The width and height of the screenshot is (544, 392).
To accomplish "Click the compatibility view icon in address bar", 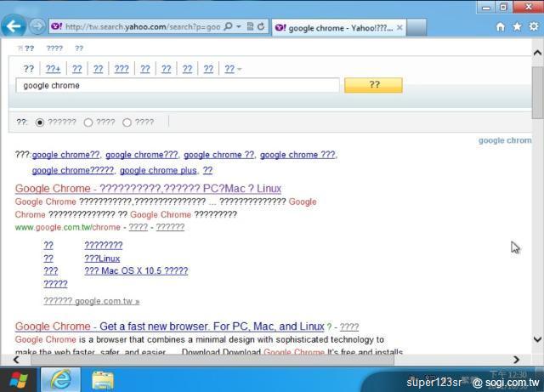I will tap(250, 26).
